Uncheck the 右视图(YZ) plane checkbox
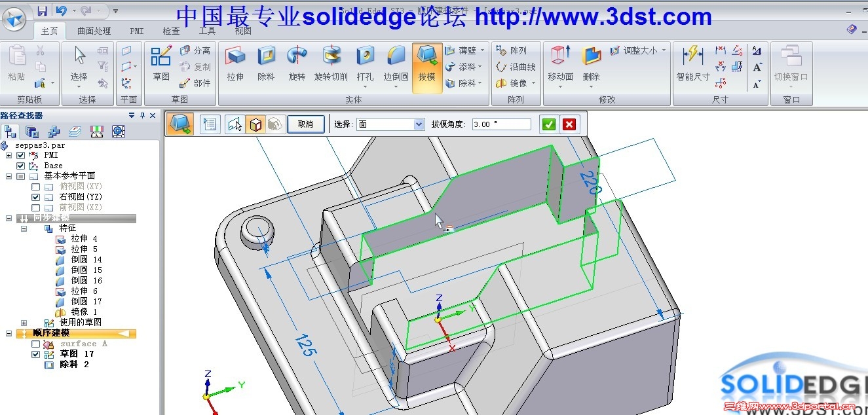868x415 pixels. (x=35, y=197)
